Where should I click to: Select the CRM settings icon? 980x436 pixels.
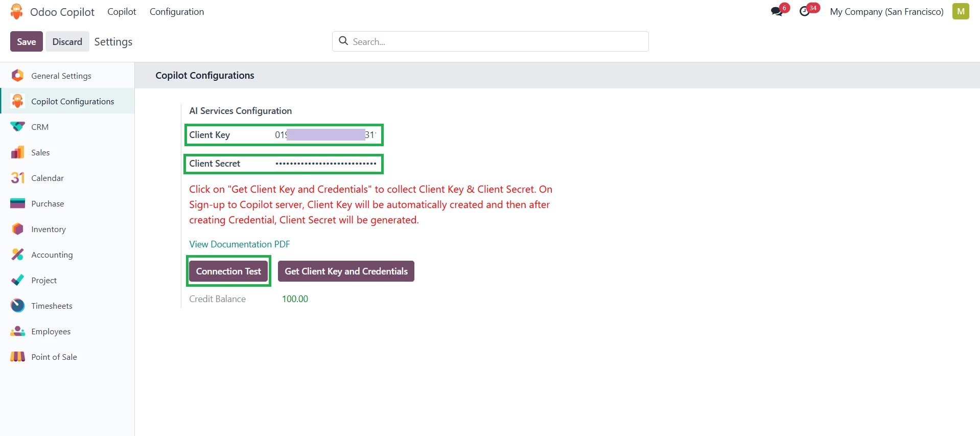coord(18,127)
